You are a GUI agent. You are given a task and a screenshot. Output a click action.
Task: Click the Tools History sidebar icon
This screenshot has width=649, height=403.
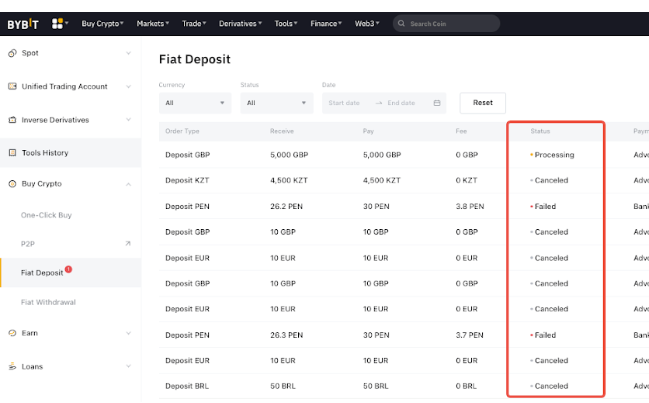tap(12, 153)
